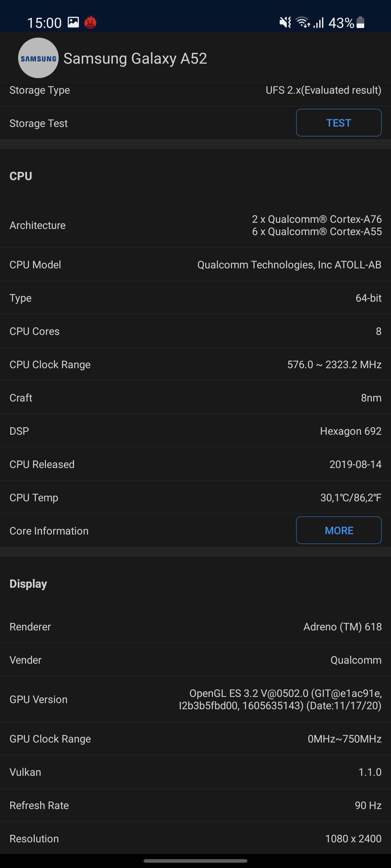The width and height of the screenshot is (391, 868).
Task: Tap the 15:00 status bar clock
Action: (44, 23)
